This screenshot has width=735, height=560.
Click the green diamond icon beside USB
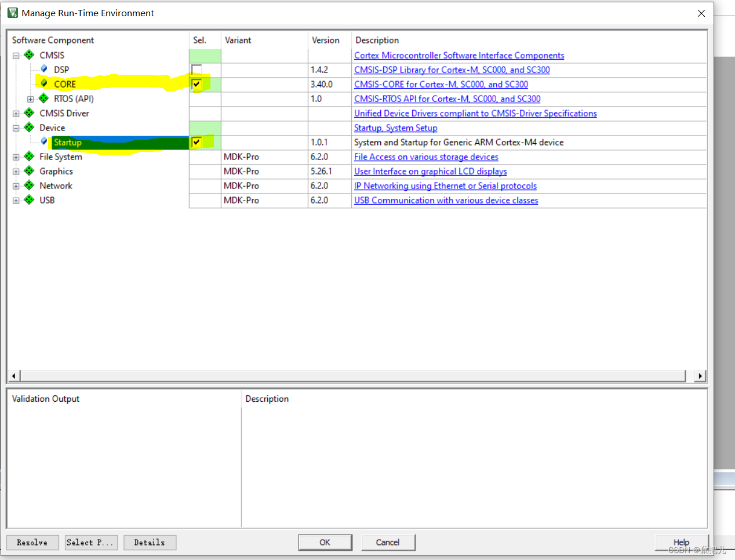tap(29, 200)
